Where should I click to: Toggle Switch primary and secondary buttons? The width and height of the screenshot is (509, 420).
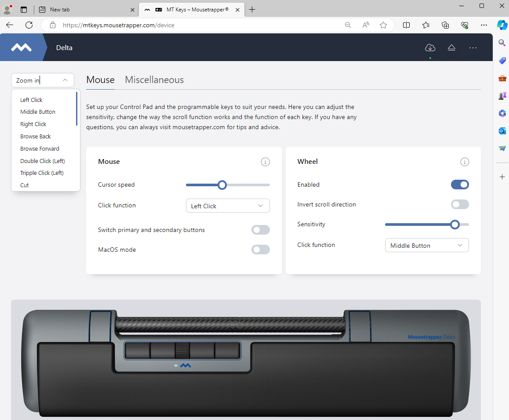(260, 230)
